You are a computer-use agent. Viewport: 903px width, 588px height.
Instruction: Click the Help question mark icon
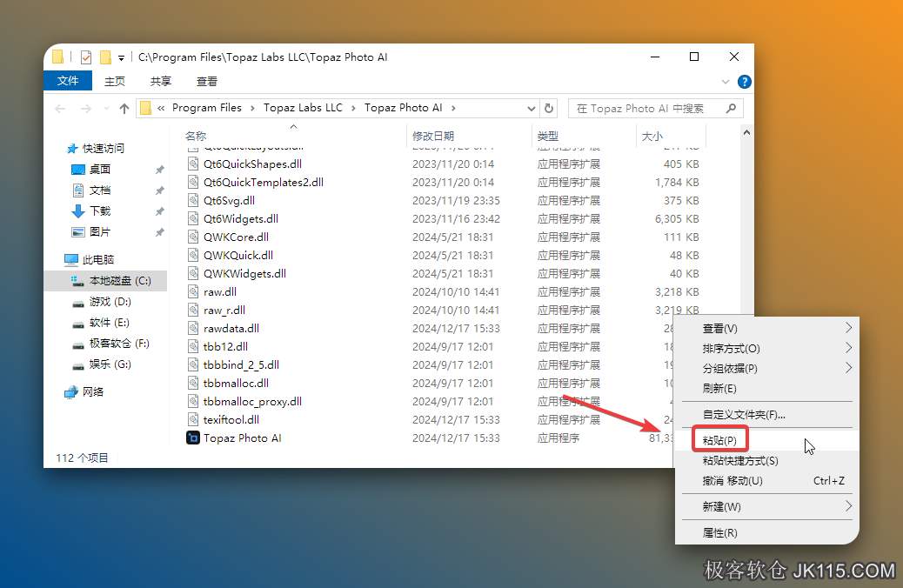(x=744, y=82)
